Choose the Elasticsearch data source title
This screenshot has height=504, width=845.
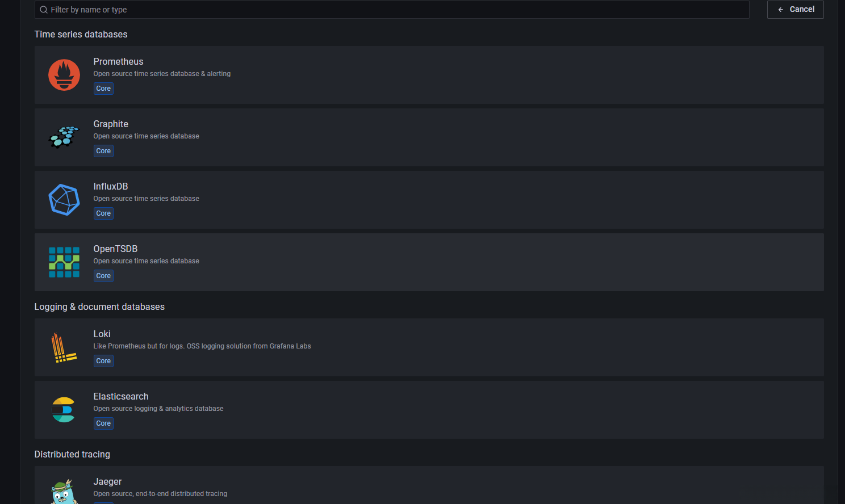coord(121,396)
